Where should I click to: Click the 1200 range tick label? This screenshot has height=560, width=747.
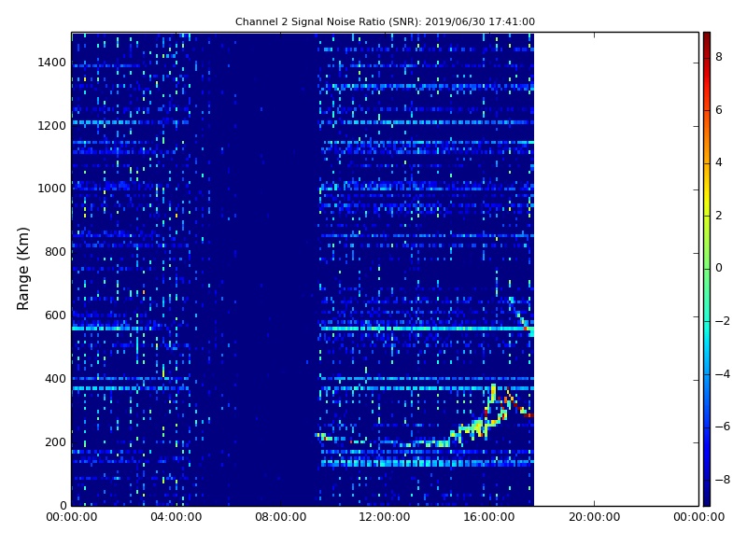(52, 126)
